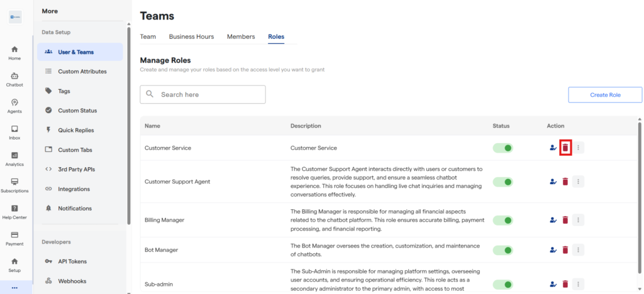Open the Inbox from the sidebar
Viewport: 644px width, 294px height.
tap(14, 132)
